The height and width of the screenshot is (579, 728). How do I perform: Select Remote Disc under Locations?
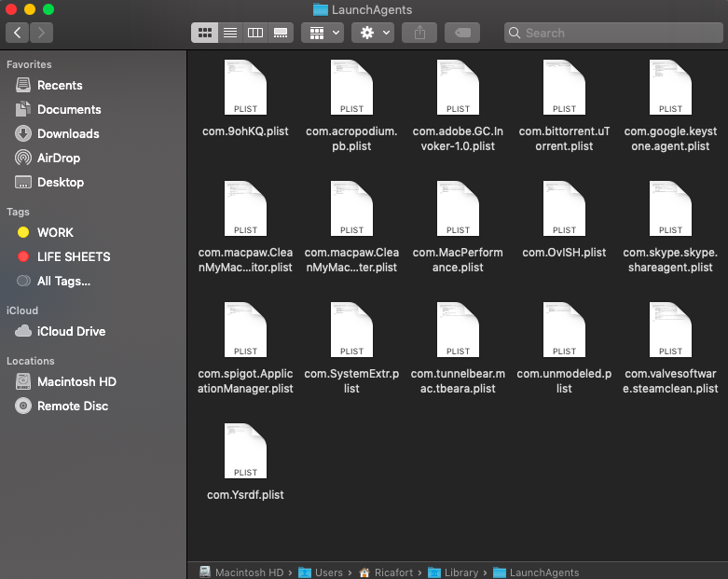72,406
